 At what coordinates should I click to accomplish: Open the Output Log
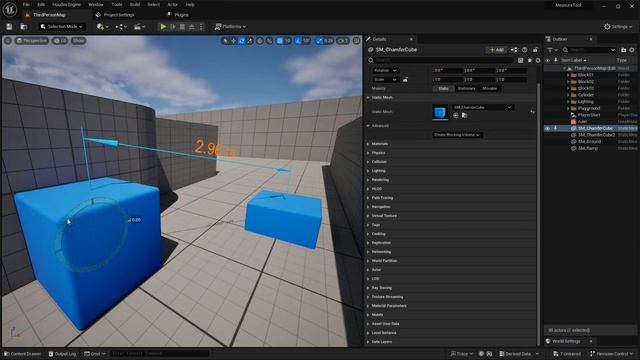62,354
